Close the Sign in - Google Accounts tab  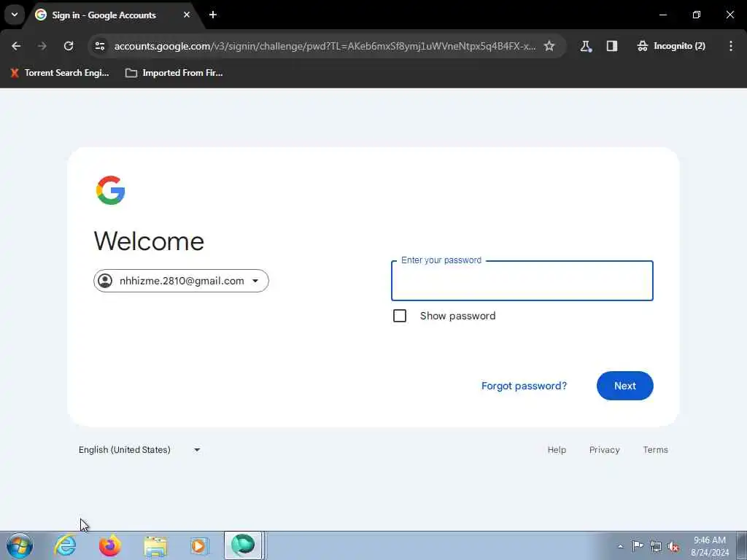[187, 15]
